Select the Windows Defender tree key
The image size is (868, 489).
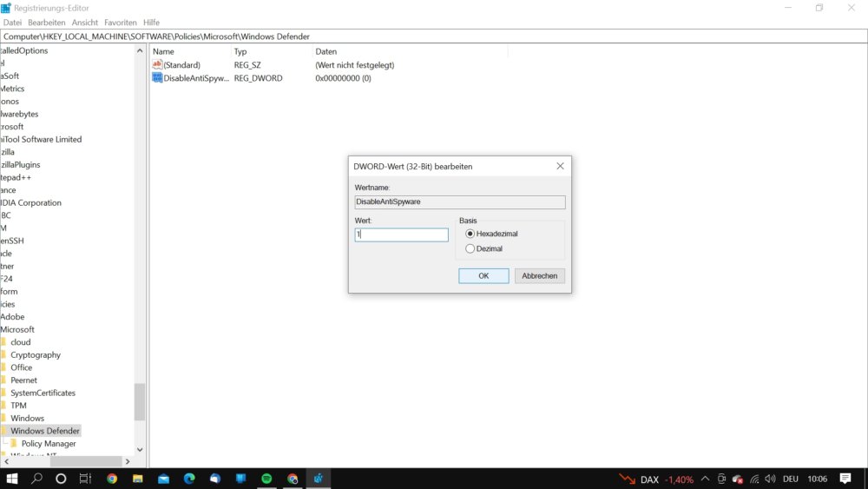coord(45,431)
